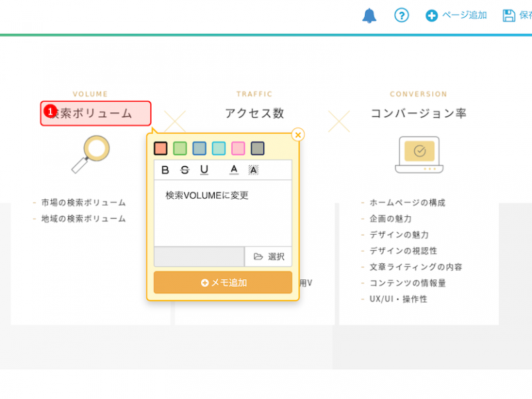Click the CONVERSION label

click(x=418, y=94)
